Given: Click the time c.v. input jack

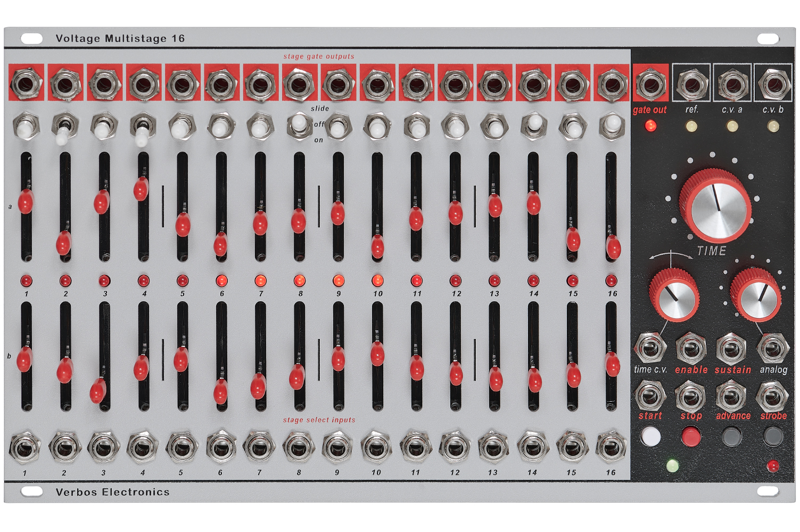Looking at the screenshot, I should 650,348.
